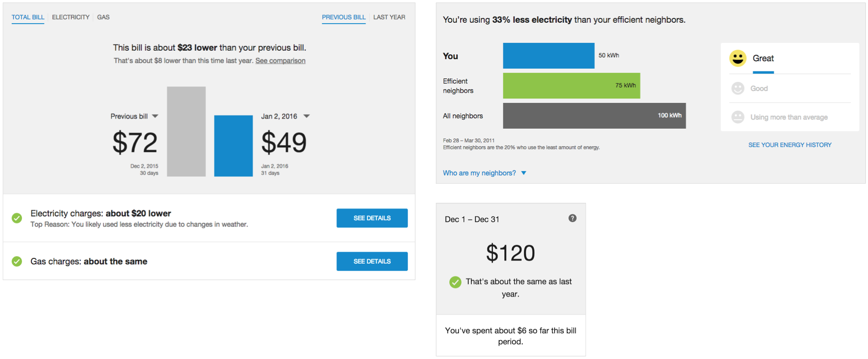Select Previous Bill comparison tab
Viewport: 868px width, 359px height.
[x=344, y=17]
